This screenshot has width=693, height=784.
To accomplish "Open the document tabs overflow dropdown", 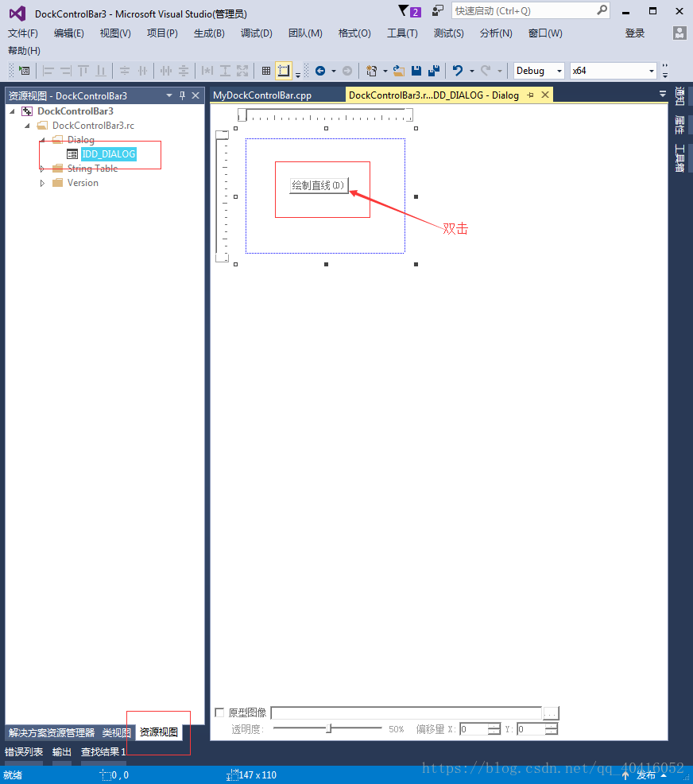I will pyautogui.click(x=663, y=94).
